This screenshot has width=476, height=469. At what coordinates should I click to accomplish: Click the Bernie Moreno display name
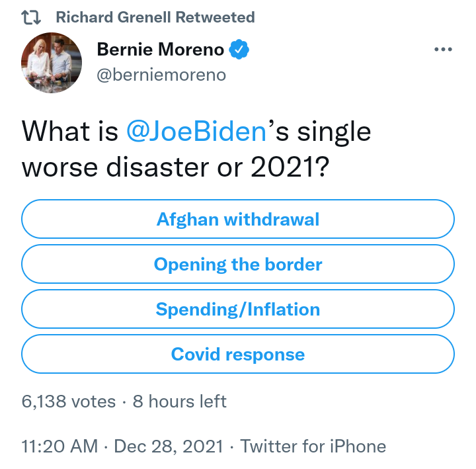(160, 49)
